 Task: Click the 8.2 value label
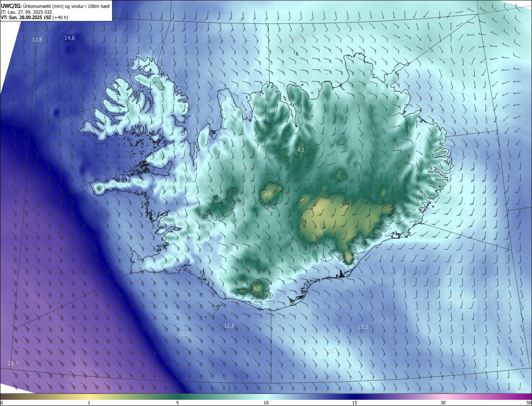485,7
